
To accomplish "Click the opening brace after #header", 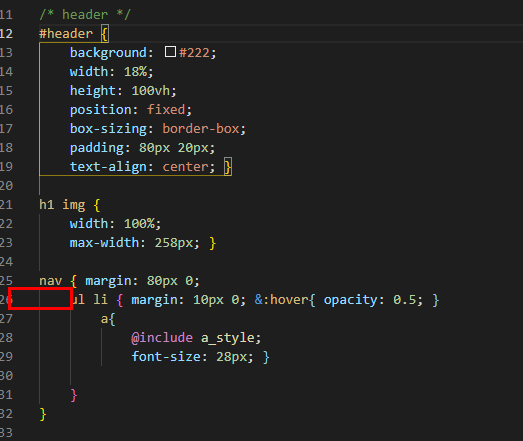I will pyautogui.click(x=104, y=34).
